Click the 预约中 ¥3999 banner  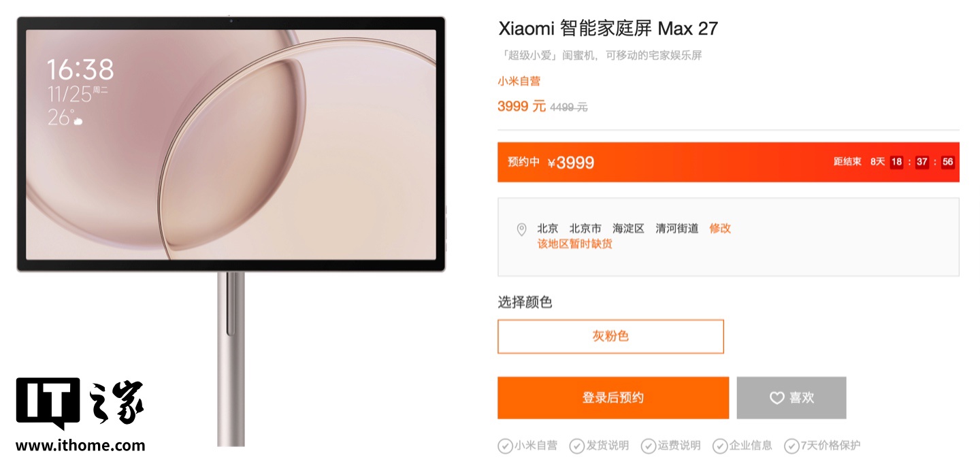(x=728, y=162)
